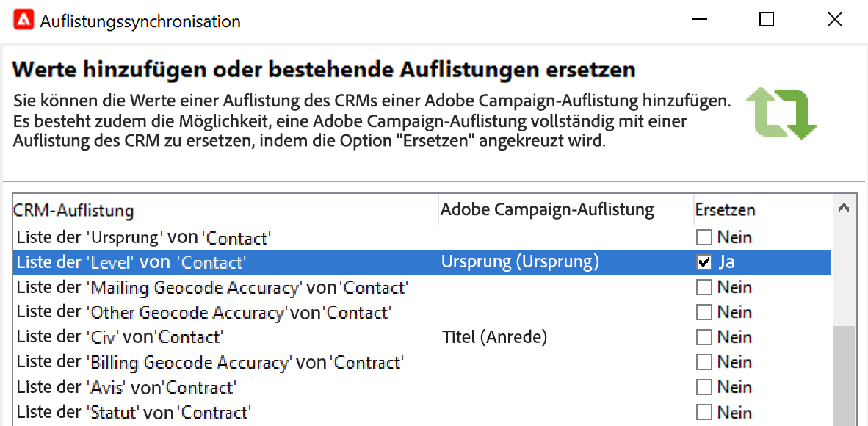Check Ersetzen for 'Billing Geocode Accuracy' row

(704, 362)
